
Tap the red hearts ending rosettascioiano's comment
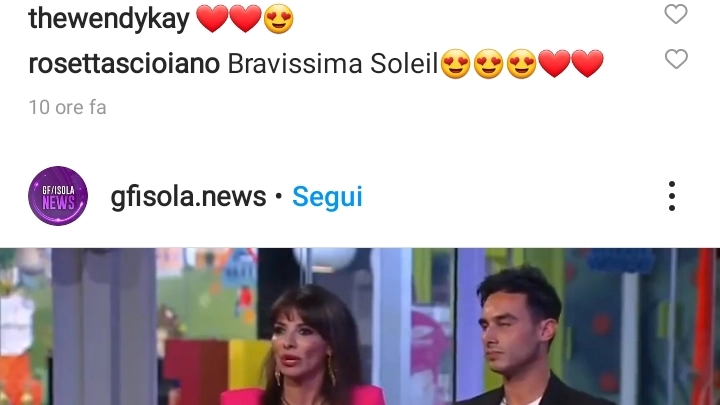pyautogui.click(x=570, y=63)
